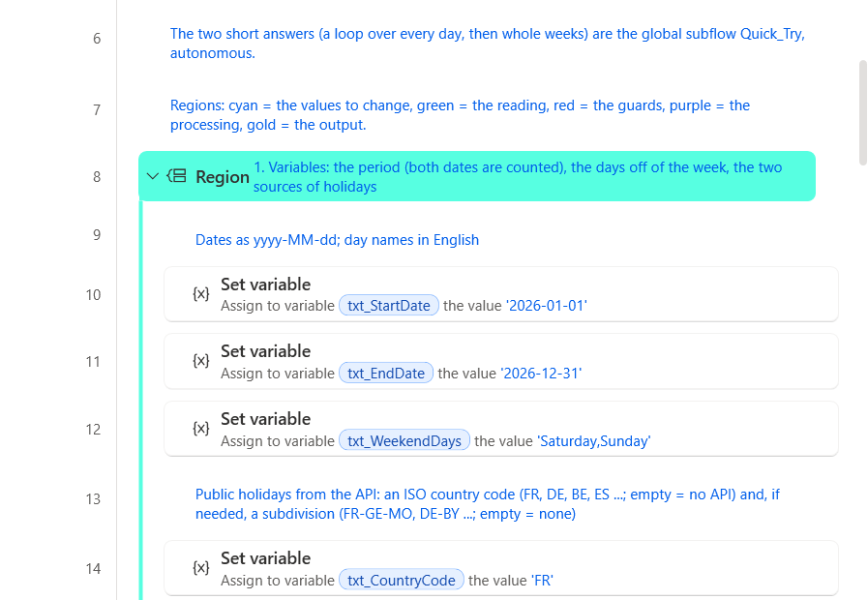Collapse the Region chevron on line 8
Image resolution: width=868 pixels, height=600 pixels.
click(x=152, y=176)
